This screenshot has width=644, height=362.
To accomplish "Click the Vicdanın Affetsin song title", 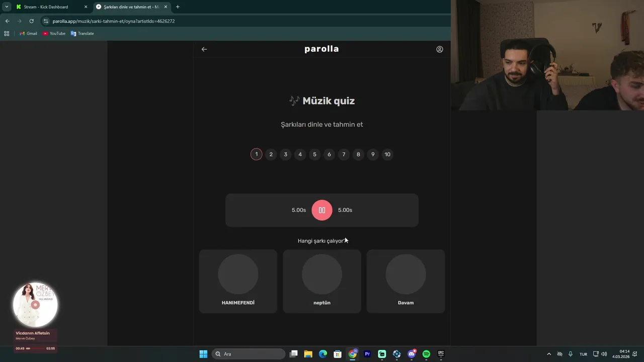I will [x=33, y=333].
